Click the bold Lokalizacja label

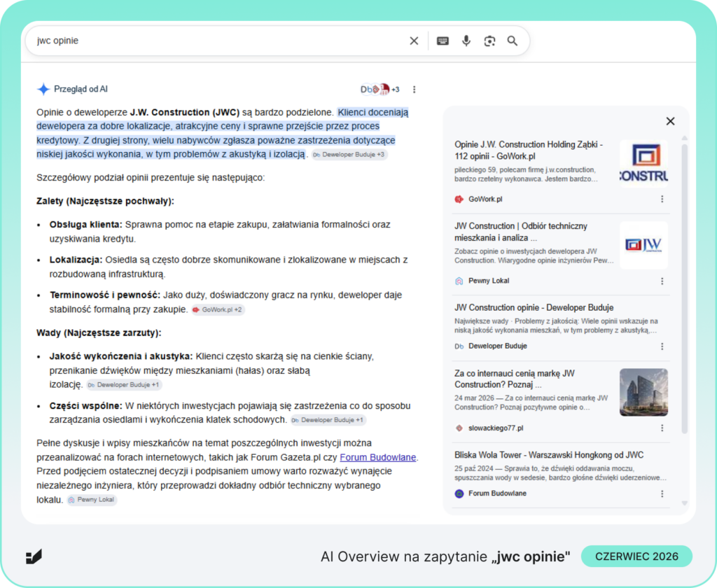(x=76, y=260)
